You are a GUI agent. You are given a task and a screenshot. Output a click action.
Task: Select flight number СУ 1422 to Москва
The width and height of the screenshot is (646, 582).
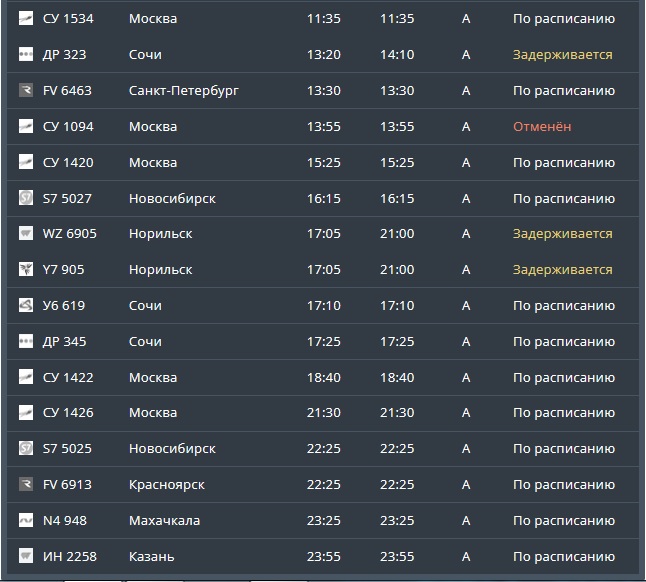[68, 378]
